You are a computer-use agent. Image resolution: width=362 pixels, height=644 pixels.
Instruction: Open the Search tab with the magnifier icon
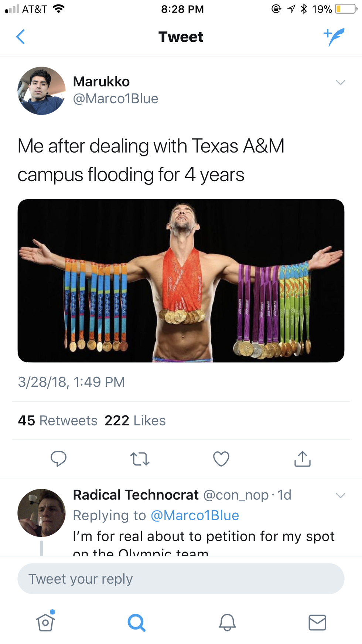point(136,623)
